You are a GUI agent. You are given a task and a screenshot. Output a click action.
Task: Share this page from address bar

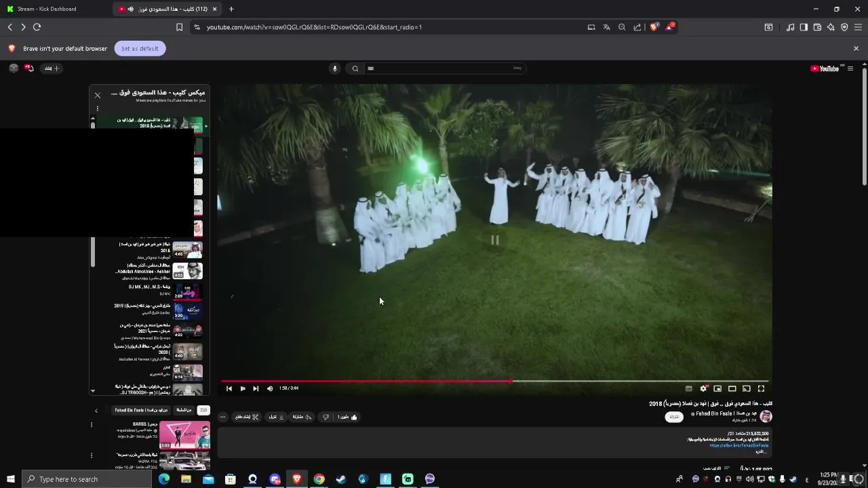637,27
